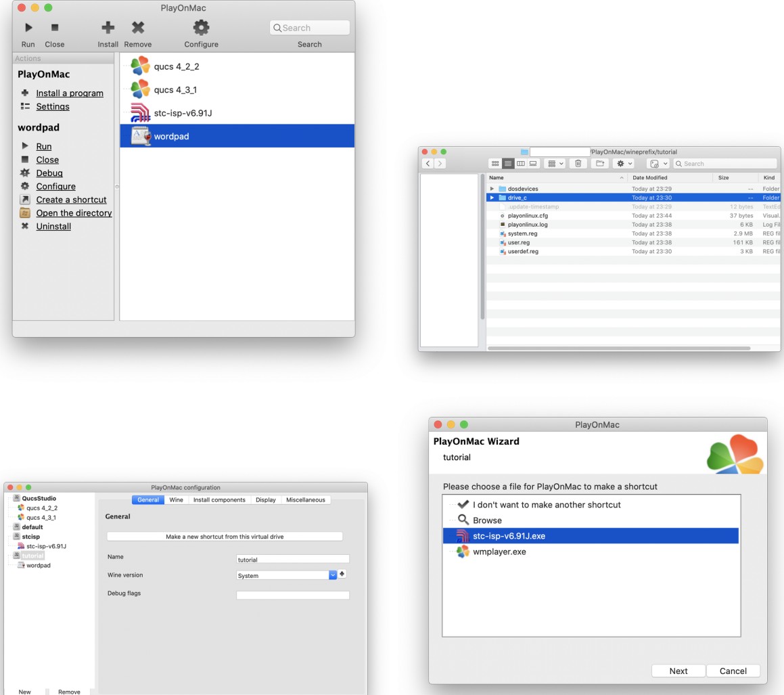The height and width of the screenshot is (695, 784).
Task: Click the shortcut arrow icon beside Create a shortcut
Action: click(25, 200)
